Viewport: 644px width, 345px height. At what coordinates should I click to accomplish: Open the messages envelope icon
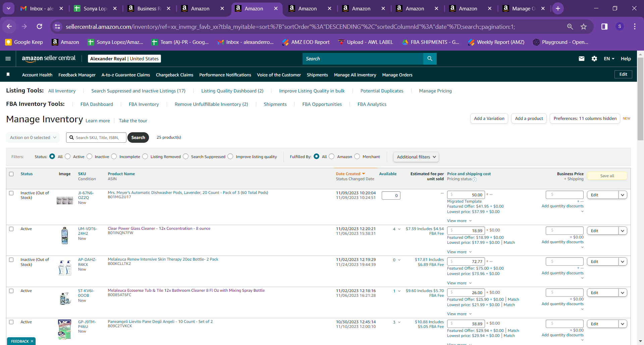[x=582, y=59]
